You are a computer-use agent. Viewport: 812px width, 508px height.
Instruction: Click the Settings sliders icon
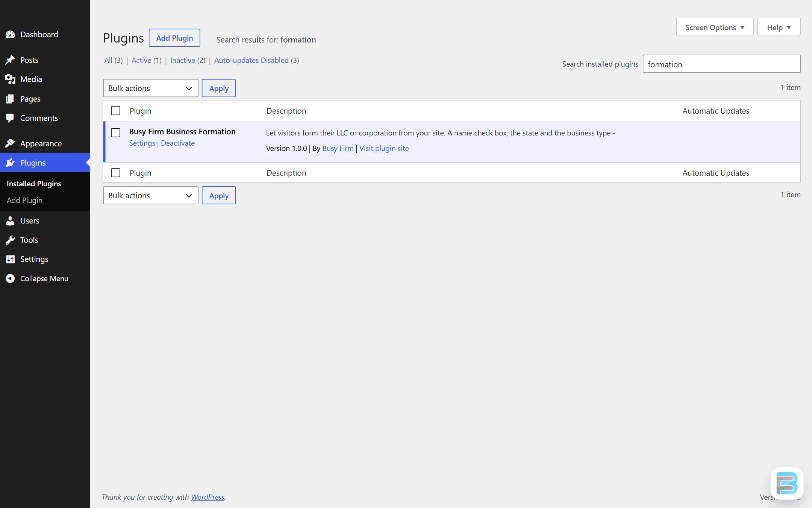[10, 259]
